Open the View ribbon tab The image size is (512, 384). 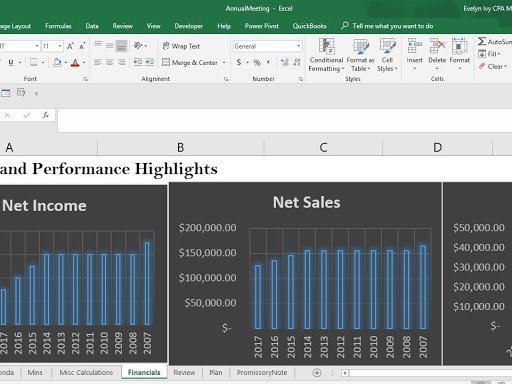tap(154, 26)
